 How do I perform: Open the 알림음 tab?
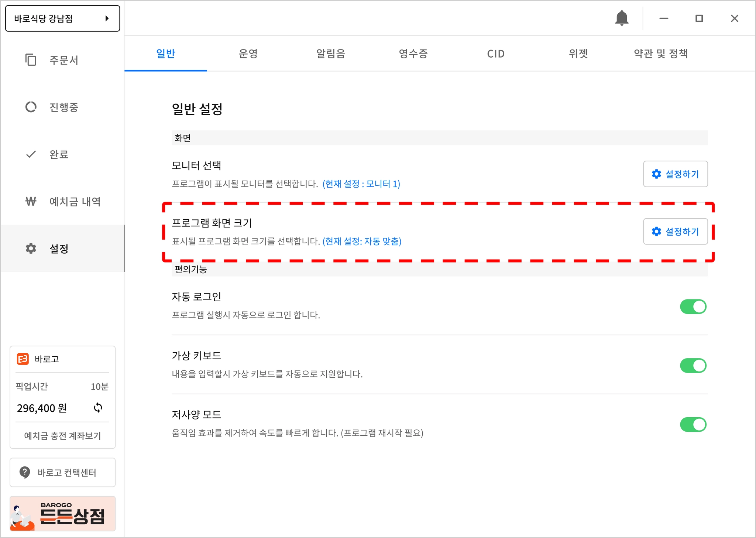[331, 54]
